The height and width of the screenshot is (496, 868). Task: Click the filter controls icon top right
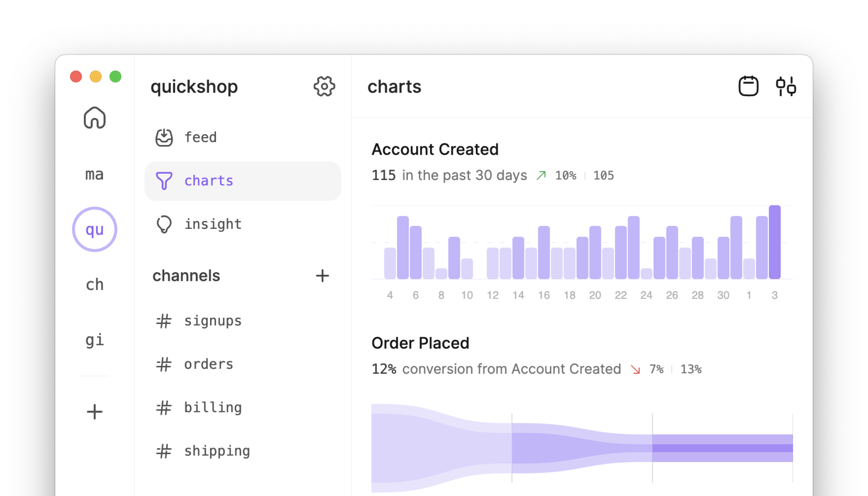[787, 86]
